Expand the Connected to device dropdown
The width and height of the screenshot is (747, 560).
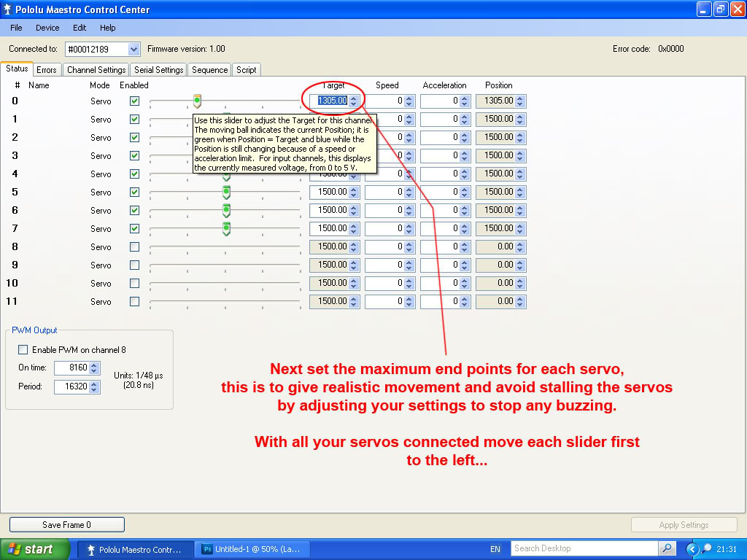[x=134, y=49]
